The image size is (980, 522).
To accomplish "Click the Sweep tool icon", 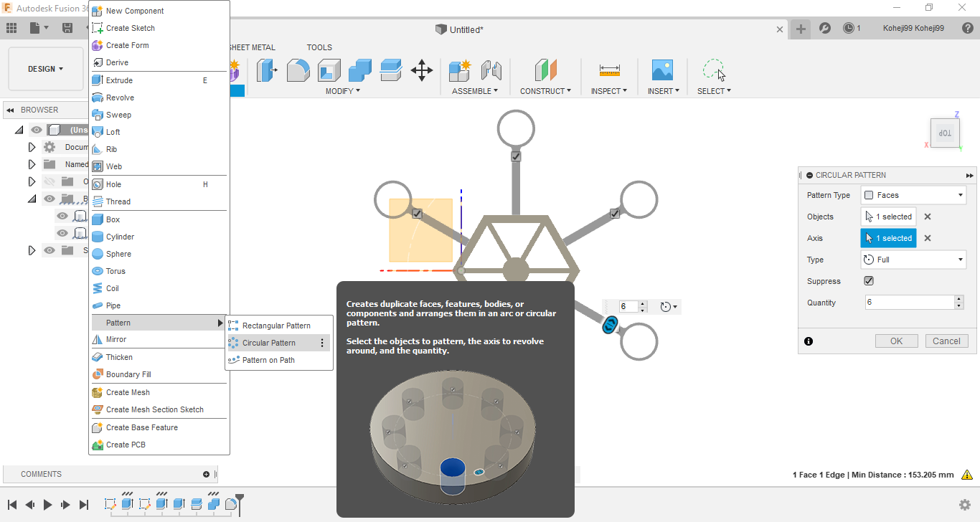I will pos(98,115).
